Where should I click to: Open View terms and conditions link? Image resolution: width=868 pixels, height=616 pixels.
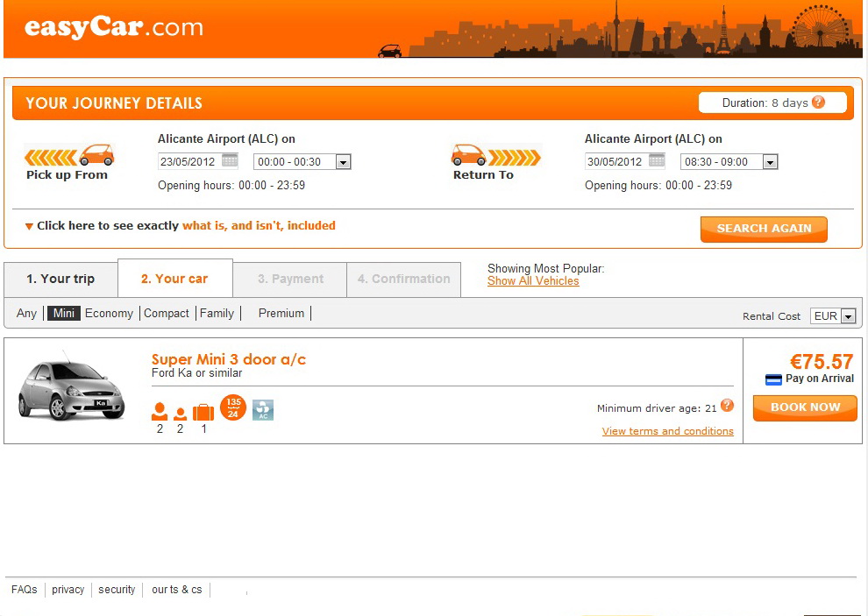667,431
